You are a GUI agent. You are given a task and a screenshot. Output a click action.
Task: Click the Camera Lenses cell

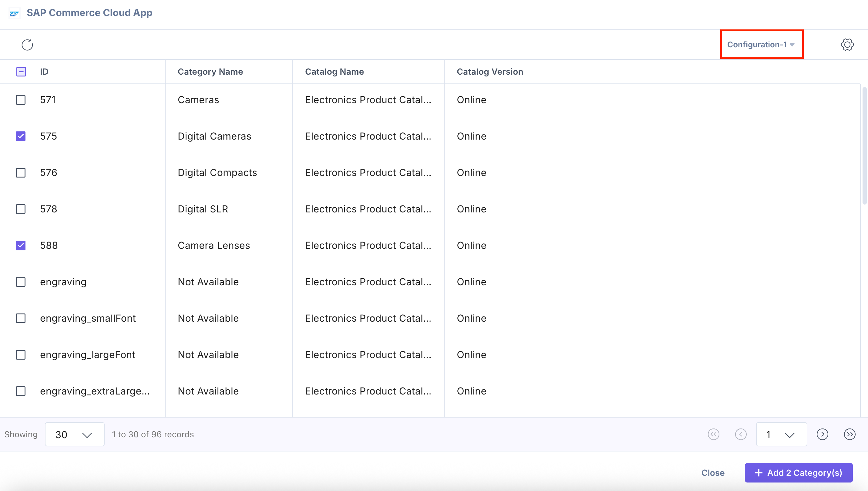click(214, 246)
